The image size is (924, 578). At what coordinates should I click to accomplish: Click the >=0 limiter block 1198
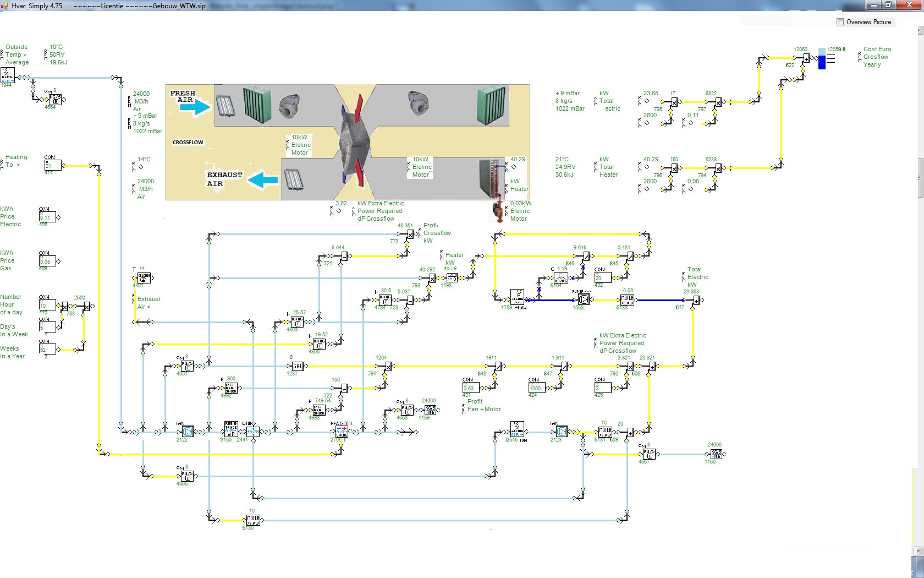point(452,278)
